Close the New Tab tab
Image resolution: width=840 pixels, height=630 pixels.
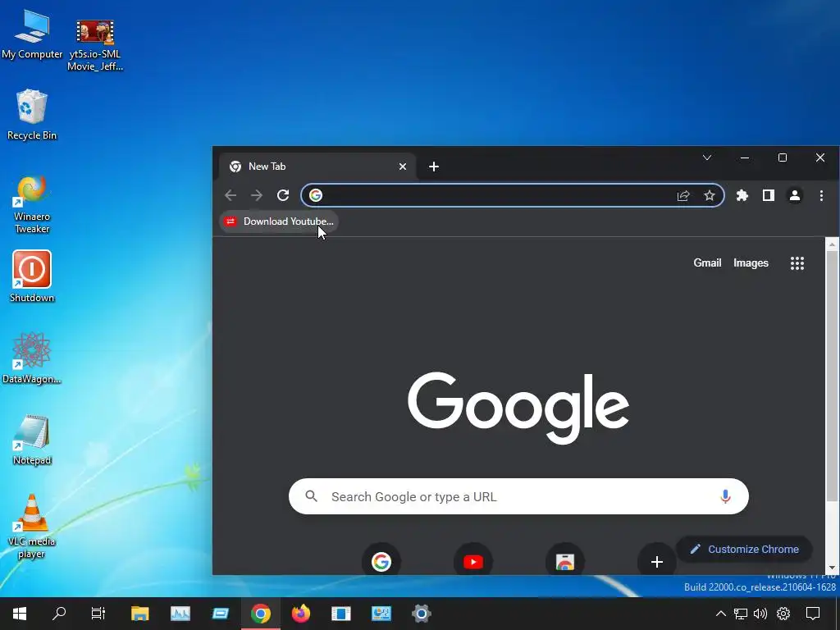tap(403, 167)
